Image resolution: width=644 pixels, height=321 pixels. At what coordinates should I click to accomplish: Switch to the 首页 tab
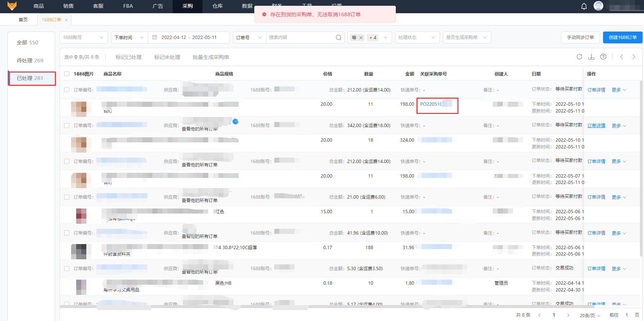23,20
